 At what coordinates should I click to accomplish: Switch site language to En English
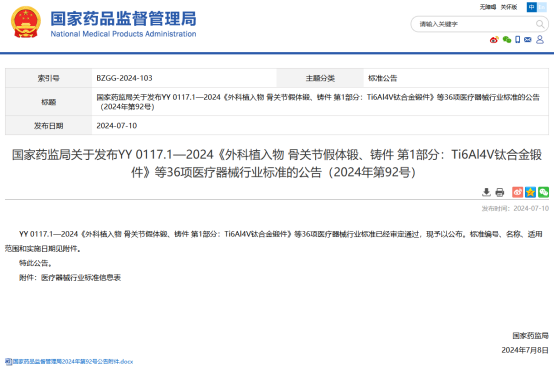[x=542, y=7]
